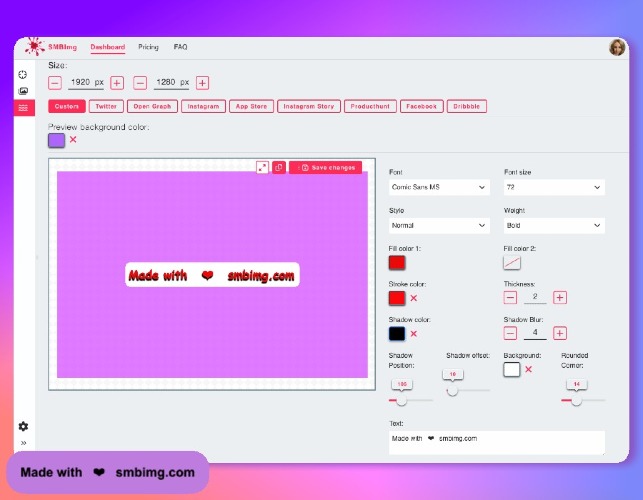This screenshot has height=500, width=643.
Task: Click the Shadow offset slider handle
Action: pyautogui.click(x=452, y=390)
